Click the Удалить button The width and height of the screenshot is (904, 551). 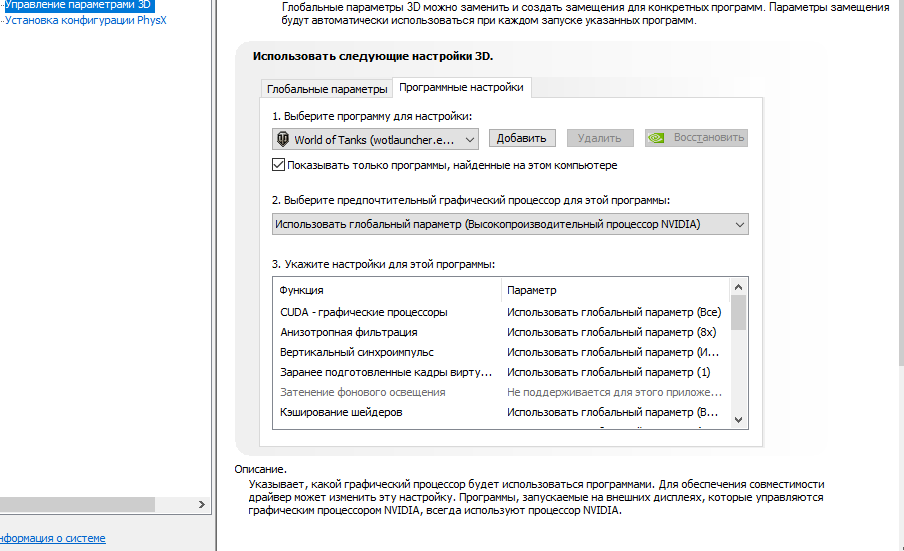(x=600, y=138)
